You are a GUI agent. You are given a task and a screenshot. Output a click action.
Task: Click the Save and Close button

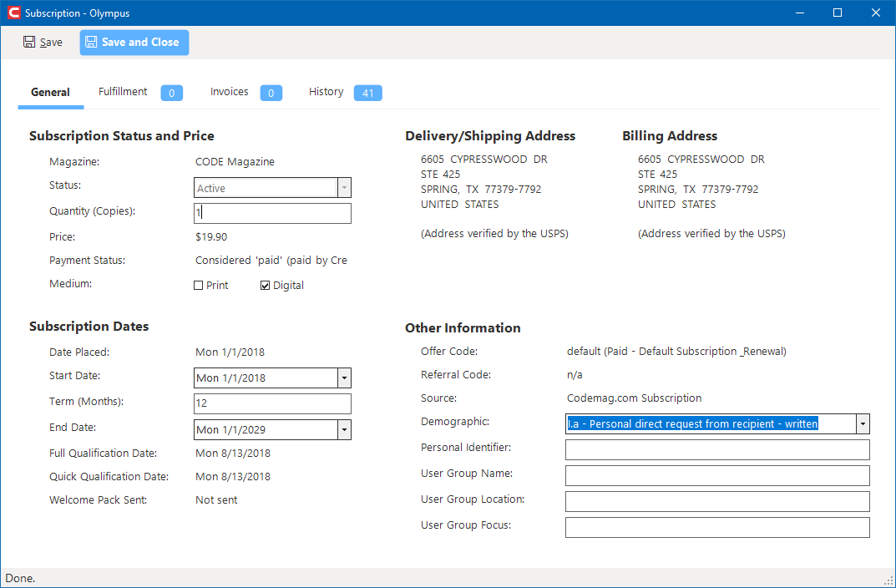[x=134, y=43]
